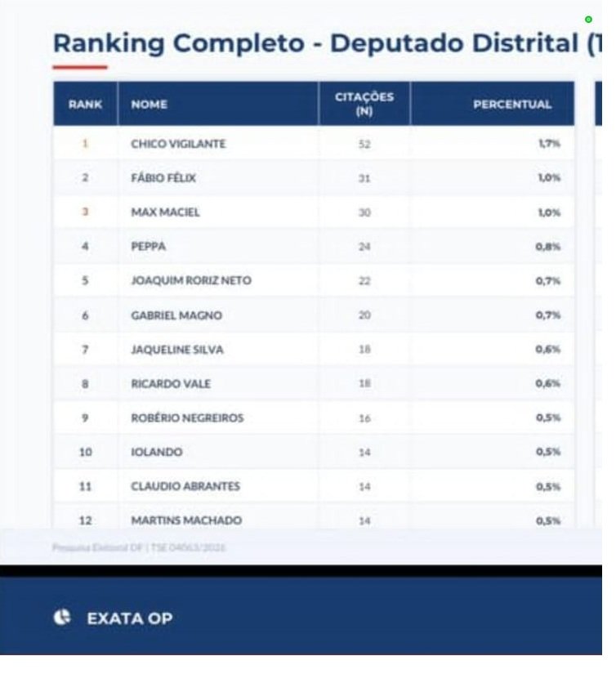Click the EXATA OP brand text

129,618
